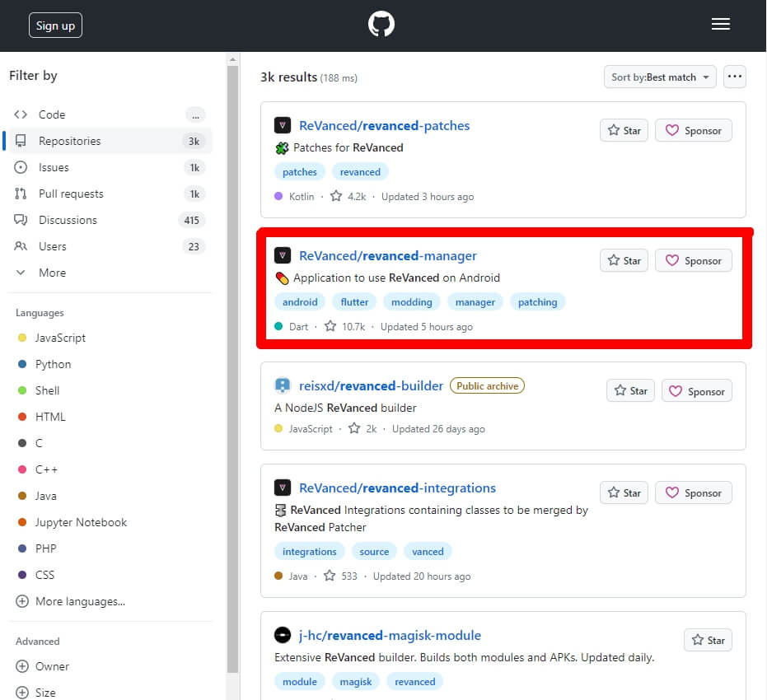Viewport: 767px width, 700px height.
Task: Star the revanced-builder repository
Action: point(630,390)
